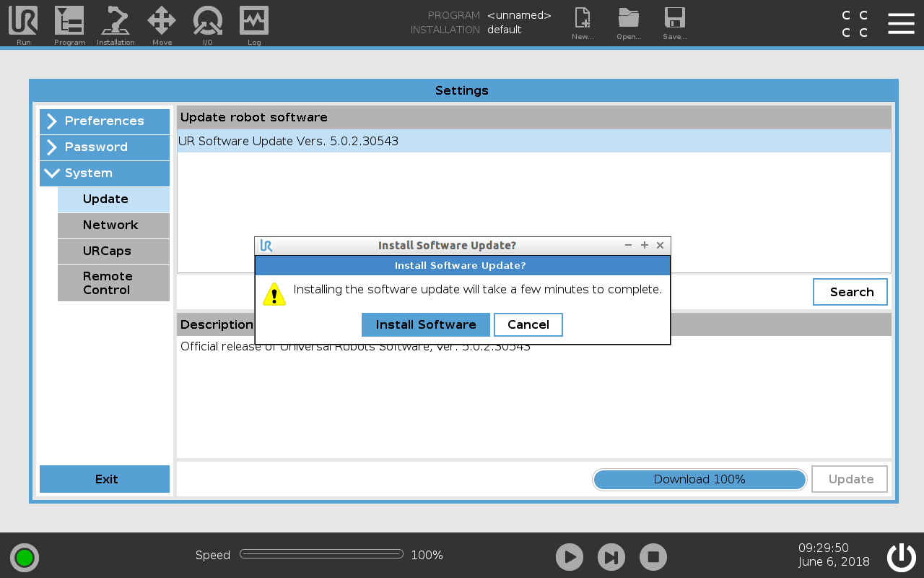
Task: Open the I/O tab icon
Action: pyautogui.click(x=208, y=22)
